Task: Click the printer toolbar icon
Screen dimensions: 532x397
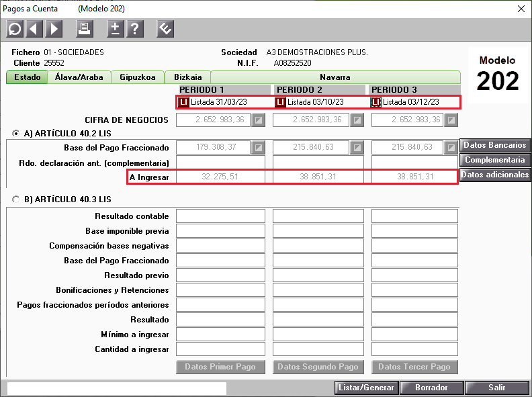Action: pyautogui.click(x=84, y=29)
